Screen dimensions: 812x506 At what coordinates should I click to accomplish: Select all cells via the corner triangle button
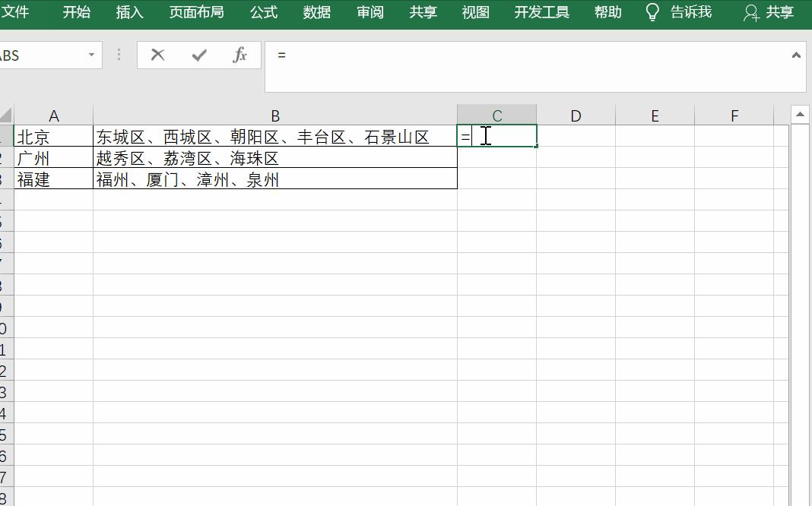5,115
